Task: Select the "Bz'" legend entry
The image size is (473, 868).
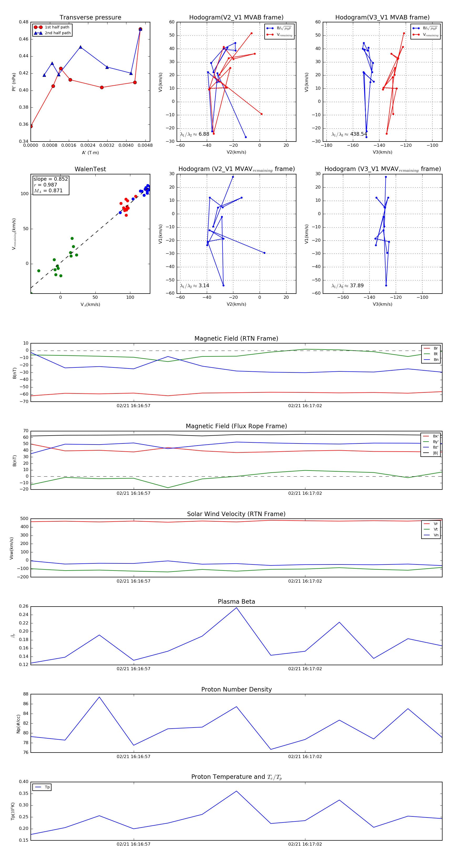Action: click(431, 447)
